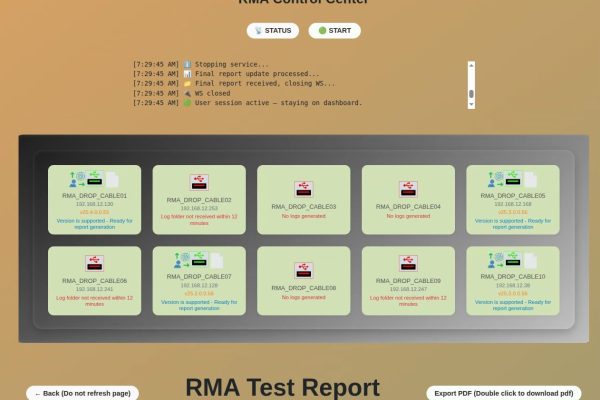This screenshot has width=600, height=400.
Task: Click log box scrollbar down arrow
Action: [x=471, y=104]
